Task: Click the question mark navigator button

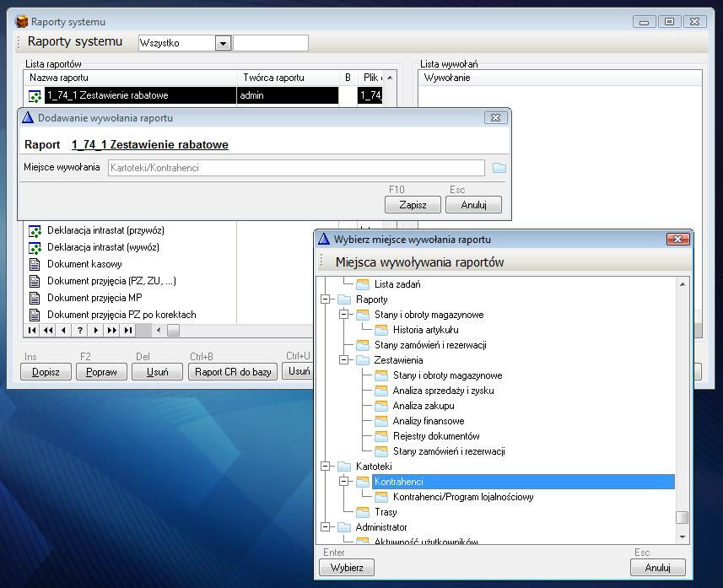Action: tap(80, 331)
